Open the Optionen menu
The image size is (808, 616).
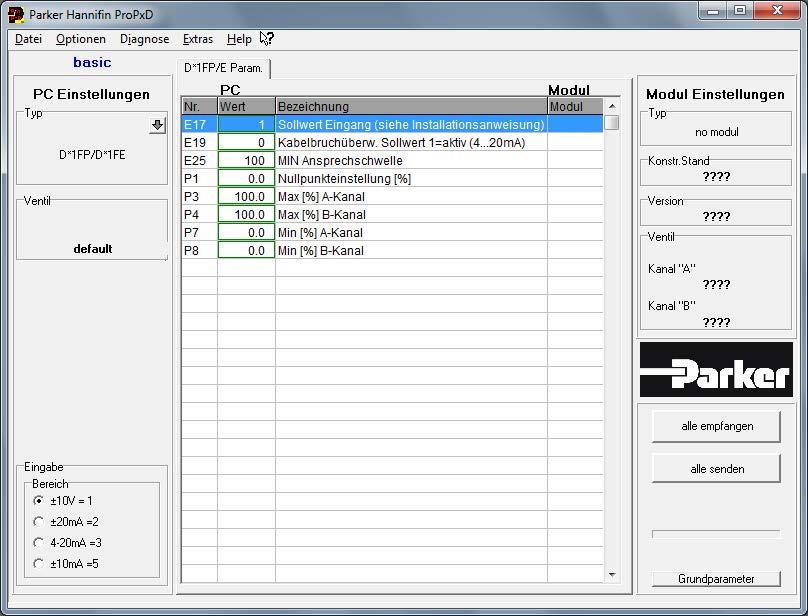[81, 39]
